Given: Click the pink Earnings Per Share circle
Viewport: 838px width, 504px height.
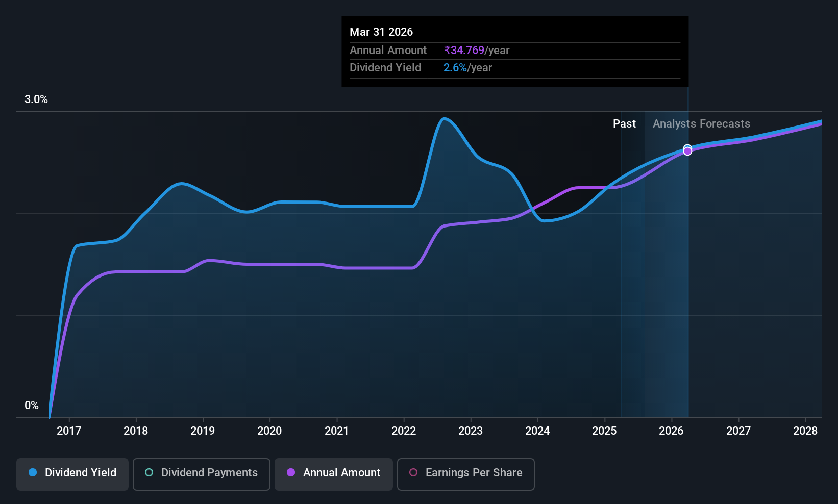Looking at the screenshot, I should pyautogui.click(x=413, y=472).
